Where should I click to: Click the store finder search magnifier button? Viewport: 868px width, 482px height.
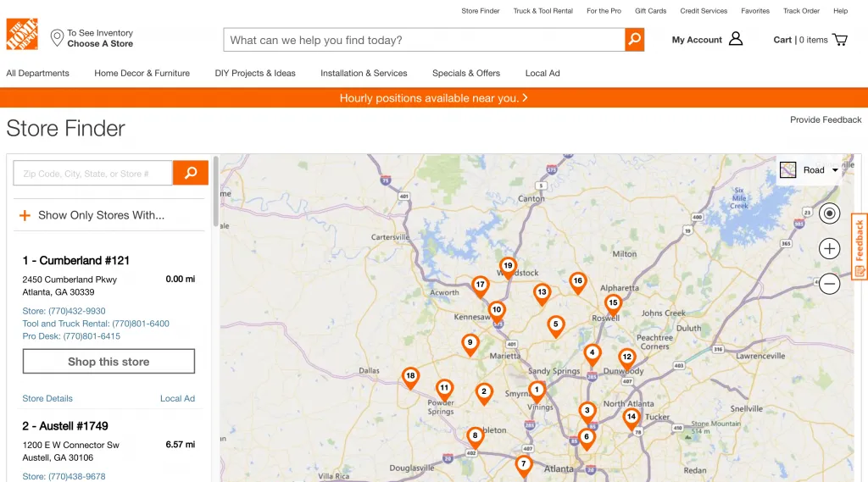point(191,173)
